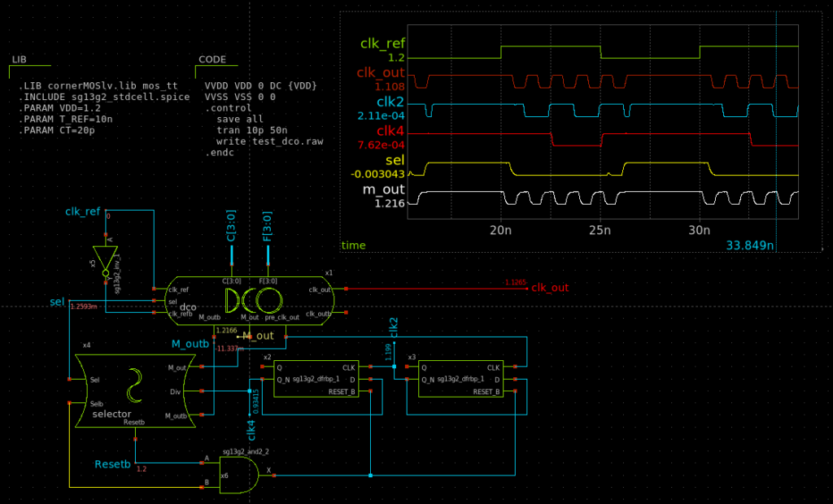Click the Resetb net label
The image size is (833, 504).
pos(112,464)
